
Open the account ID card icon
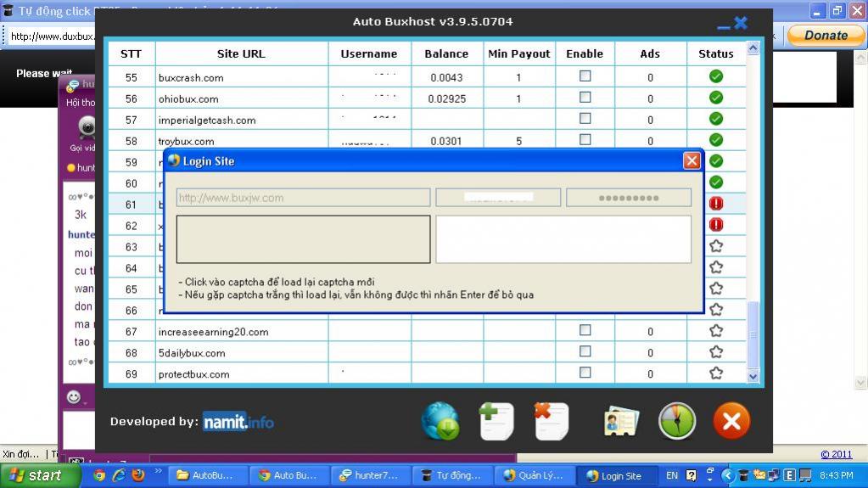pyautogui.click(x=620, y=422)
